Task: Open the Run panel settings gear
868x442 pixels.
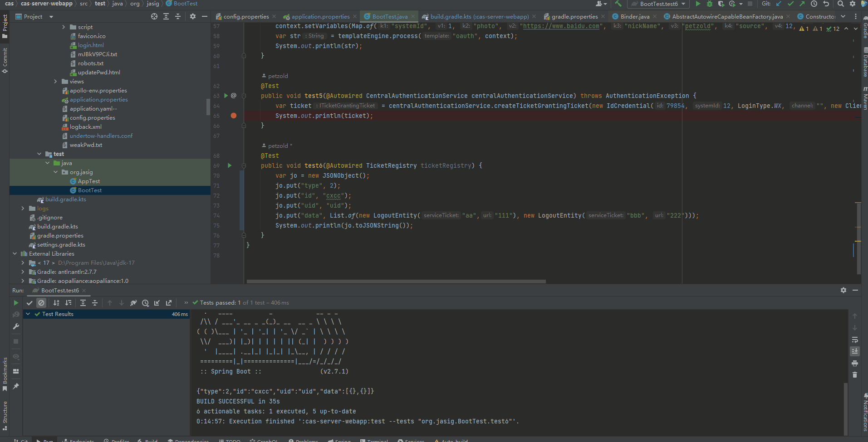Action: pyautogui.click(x=843, y=290)
